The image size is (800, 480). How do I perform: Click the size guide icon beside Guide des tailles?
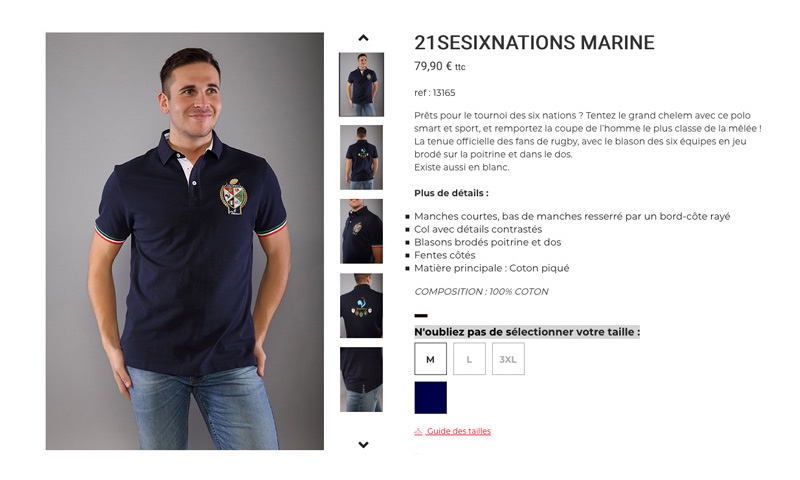click(x=418, y=432)
